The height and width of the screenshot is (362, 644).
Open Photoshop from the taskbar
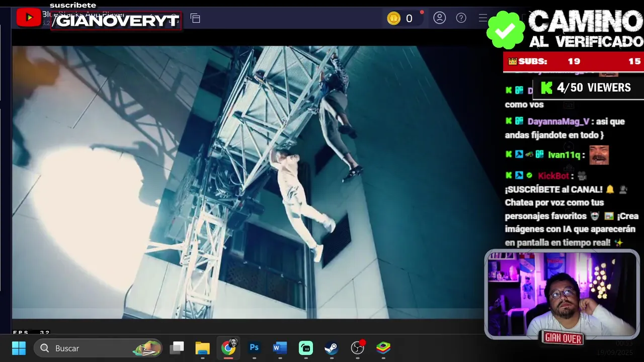pos(254,347)
